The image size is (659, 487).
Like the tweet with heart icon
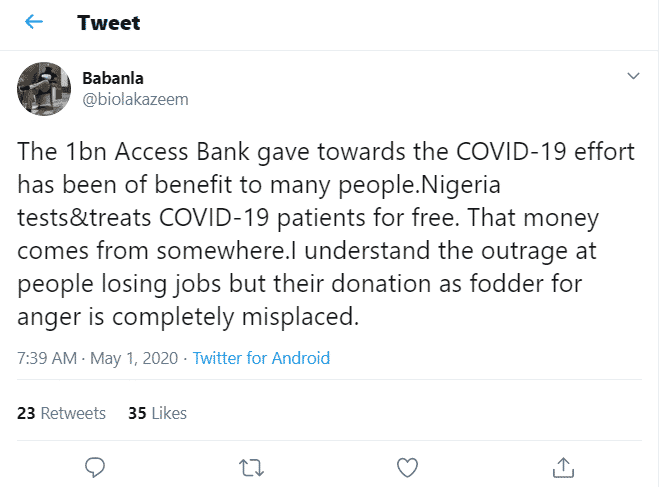pyautogui.click(x=407, y=466)
